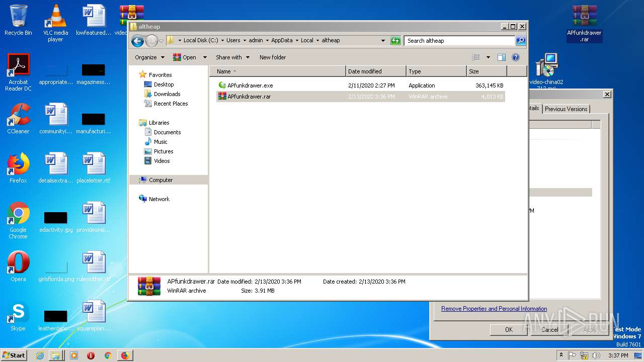This screenshot has height=362, width=644.
Task: Sort by Name column header
Action: point(278,71)
